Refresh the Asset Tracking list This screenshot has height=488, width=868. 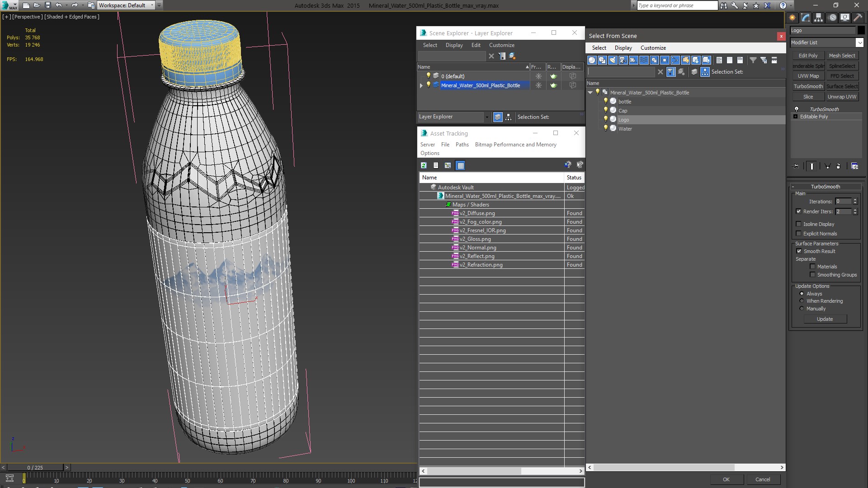(x=424, y=165)
